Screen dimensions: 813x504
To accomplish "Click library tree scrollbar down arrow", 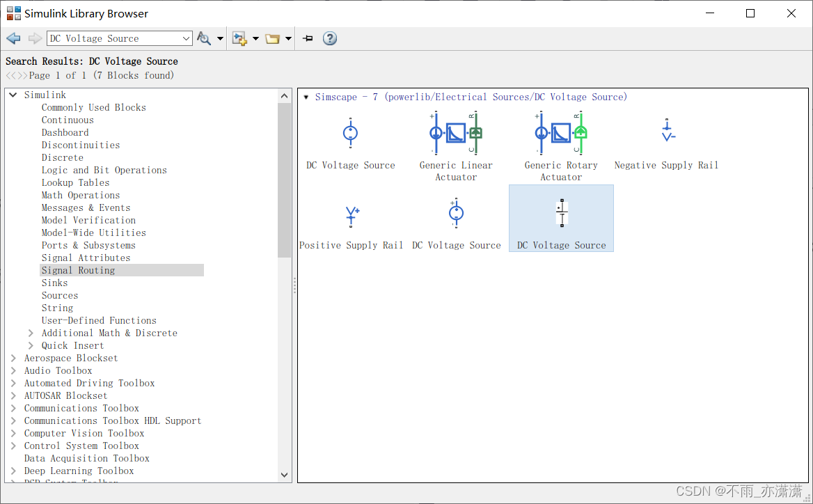I will click(284, 475).
